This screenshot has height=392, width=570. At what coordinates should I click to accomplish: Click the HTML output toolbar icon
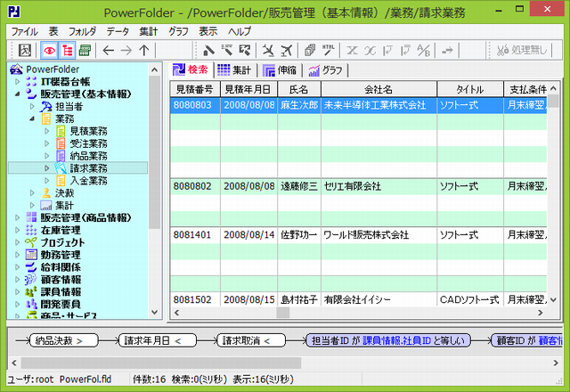point(329,50)
